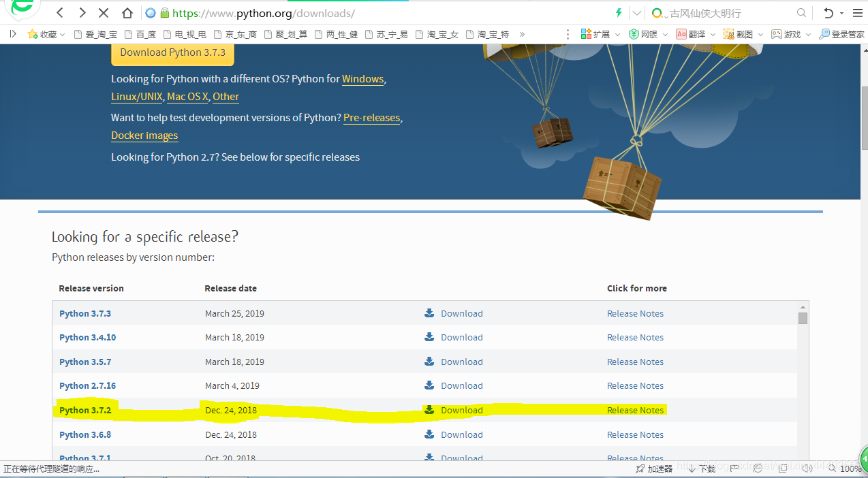
Task: Open the 京_东_商 bookmark
Action: click(235, 34)
